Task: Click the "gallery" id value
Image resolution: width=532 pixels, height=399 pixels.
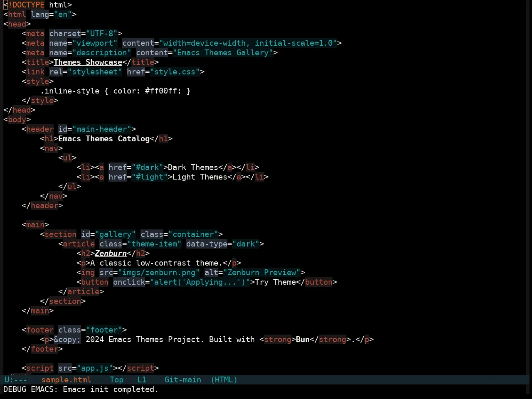Action: 116,234
